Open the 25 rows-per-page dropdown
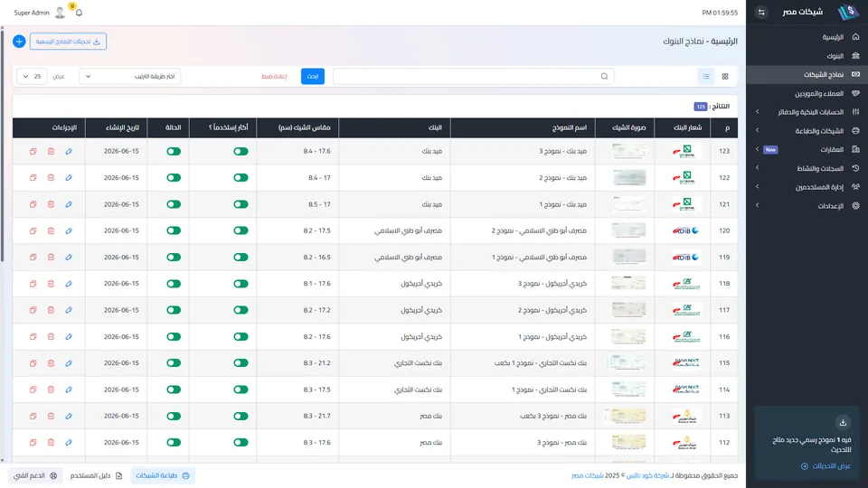The image size is (868, 488). (33, 76)
